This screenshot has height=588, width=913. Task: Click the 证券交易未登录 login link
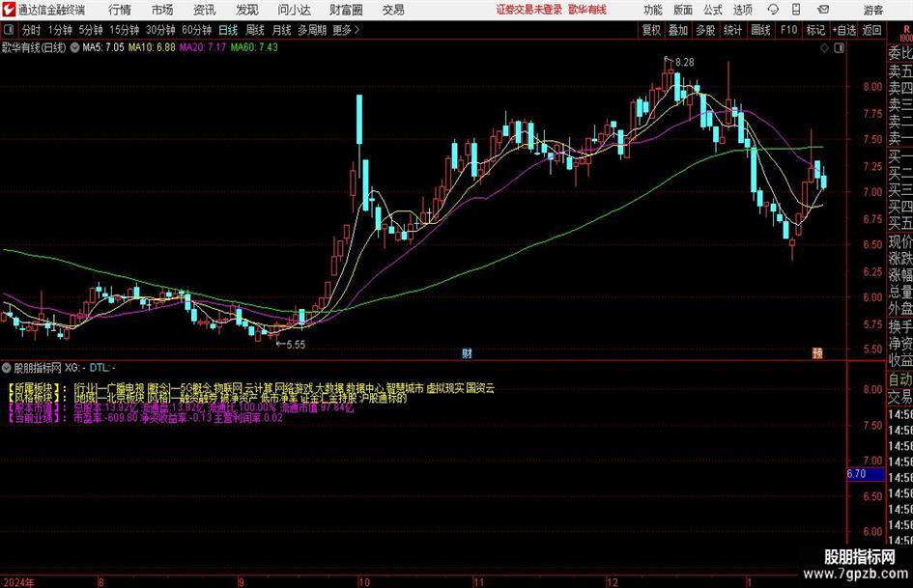(x=529, y=10)
